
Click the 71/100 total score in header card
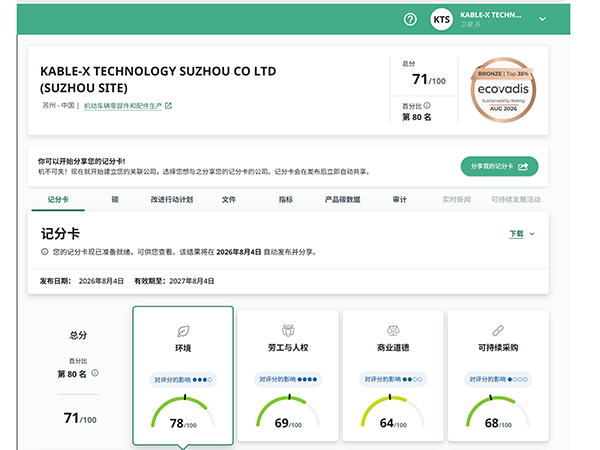[x=429, y=80]
